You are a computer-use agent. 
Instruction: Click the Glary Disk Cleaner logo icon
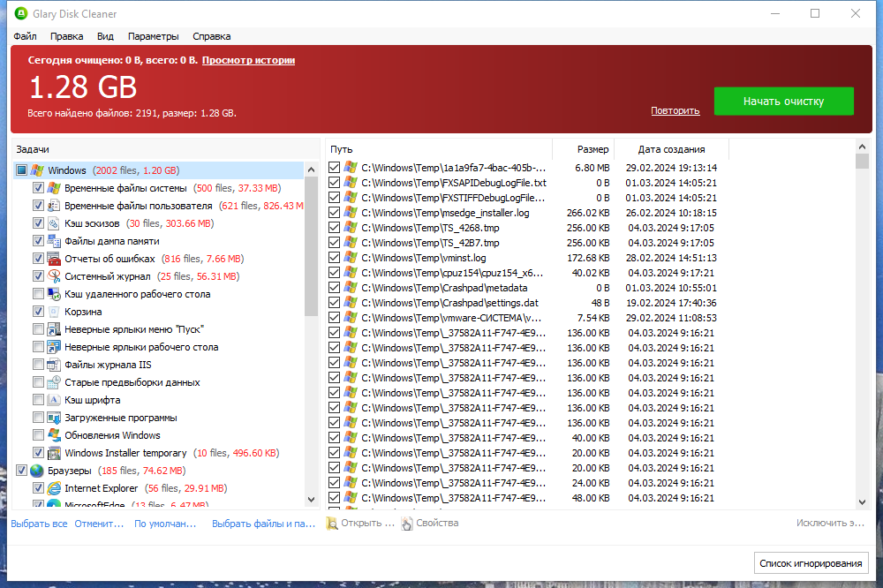[21, 13]
